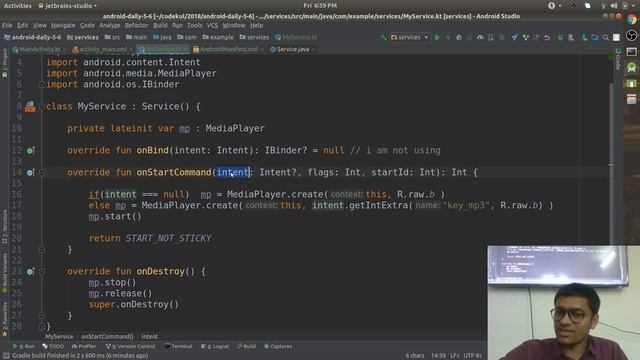Click the override gutter icon for onDestroy
The image size is (640, 360).
30,271
